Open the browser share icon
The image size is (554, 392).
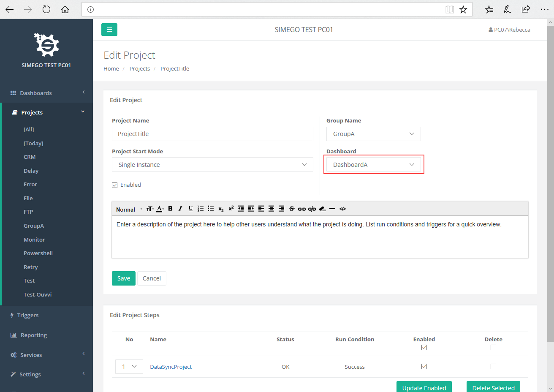(x=526, y=9)
